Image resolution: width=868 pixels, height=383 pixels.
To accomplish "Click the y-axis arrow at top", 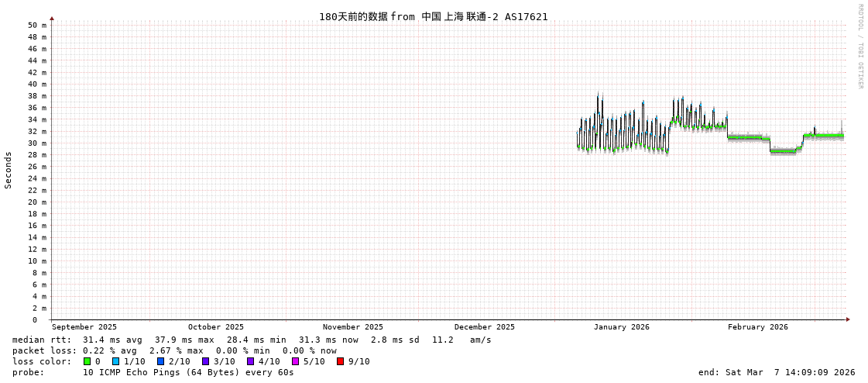I will [52, 18].
